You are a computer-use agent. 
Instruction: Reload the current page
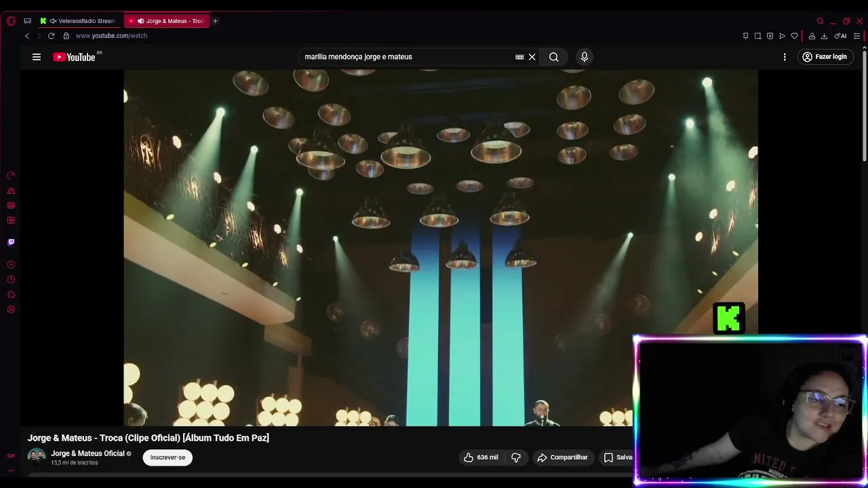pos(51,36)
